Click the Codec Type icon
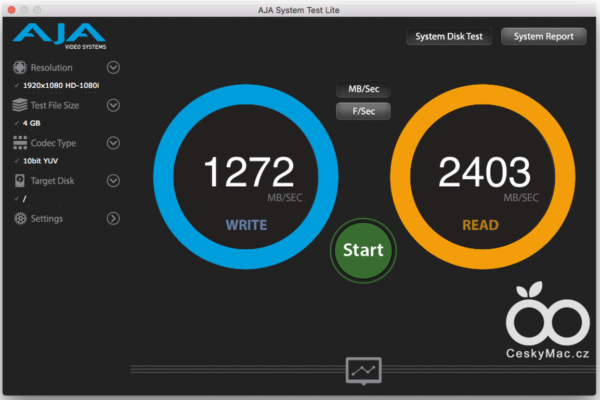This screenshot has height=400, width=600. (x=20, y=143)
